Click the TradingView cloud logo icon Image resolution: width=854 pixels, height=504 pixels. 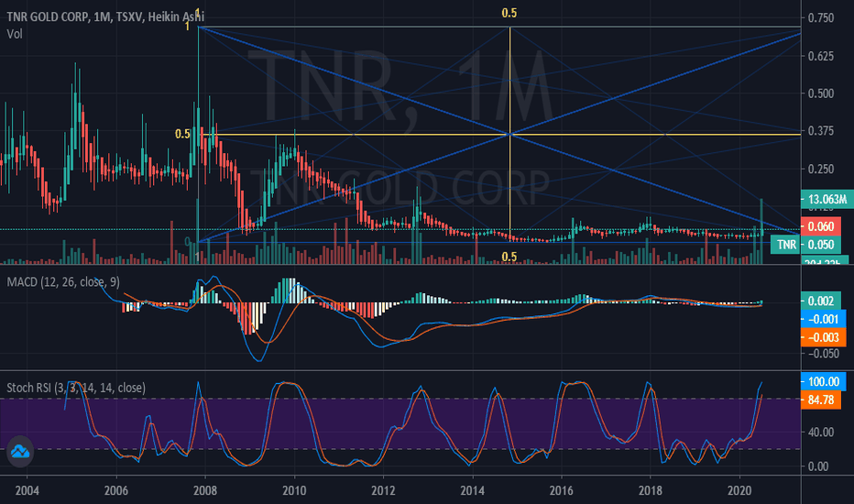click(x=20, y=452)
